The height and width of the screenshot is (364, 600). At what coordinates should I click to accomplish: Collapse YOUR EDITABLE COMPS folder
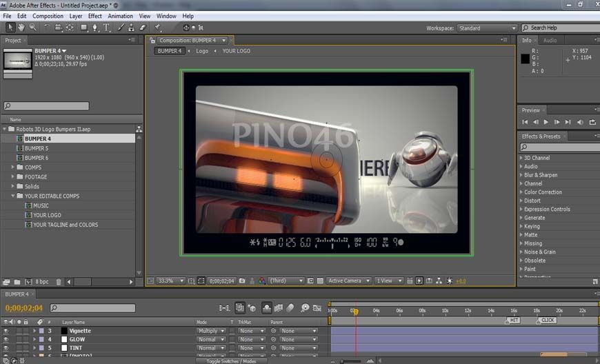[x=12, y=196]
